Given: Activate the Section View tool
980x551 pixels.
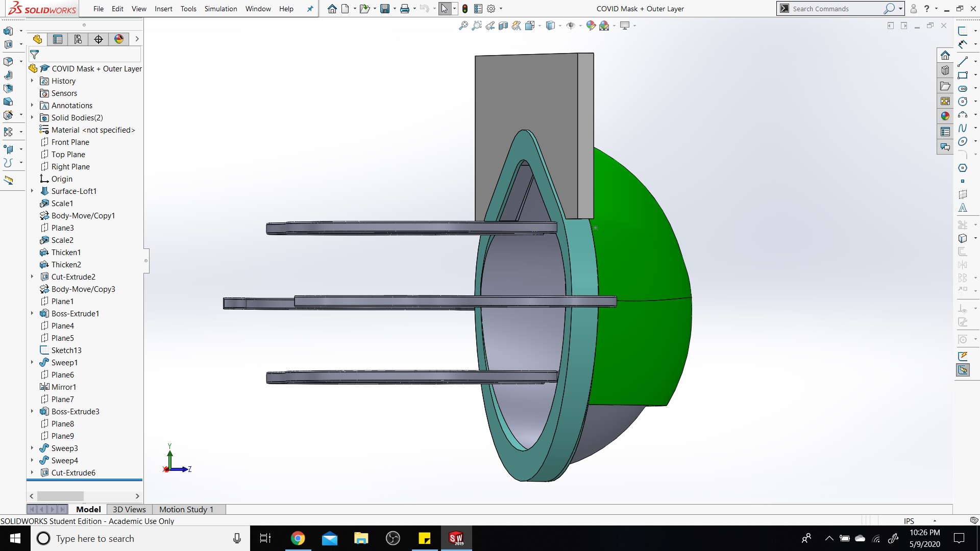Looking at the screenshot, I should coord(503,26).
